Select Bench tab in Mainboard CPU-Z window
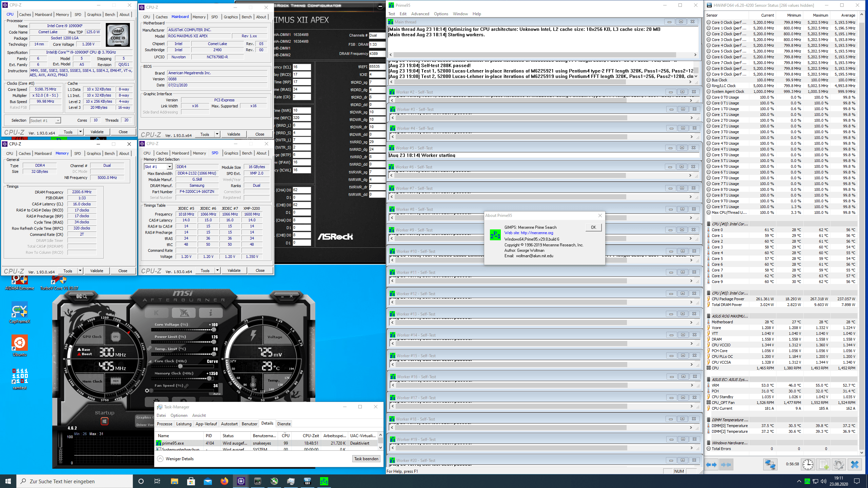Screen dimensions: 868x488 click(x=246, y=17)
